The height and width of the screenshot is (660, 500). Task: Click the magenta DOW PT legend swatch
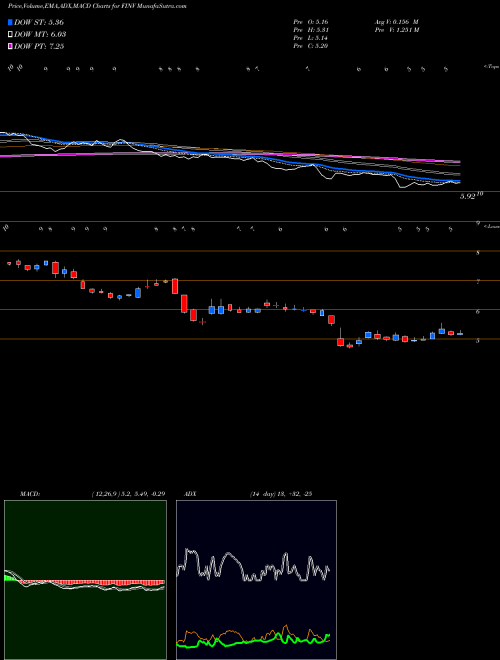pyautogui.click(x=10, y=47)
